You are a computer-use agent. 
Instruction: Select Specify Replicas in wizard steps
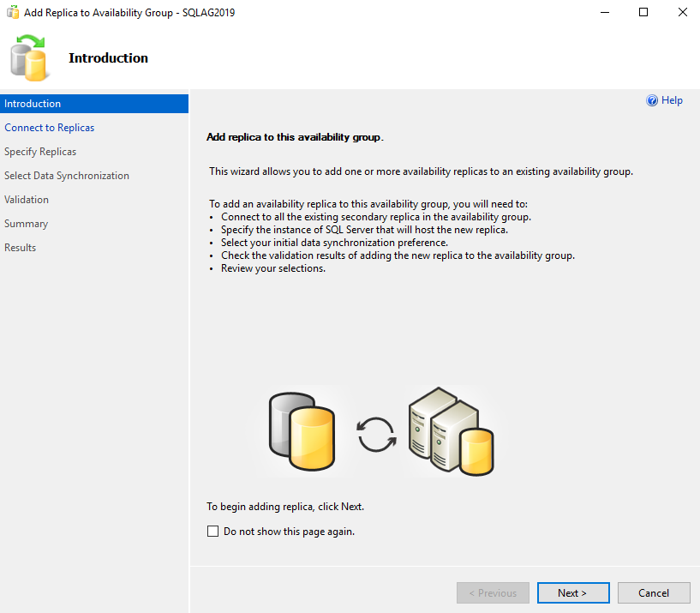40,152
